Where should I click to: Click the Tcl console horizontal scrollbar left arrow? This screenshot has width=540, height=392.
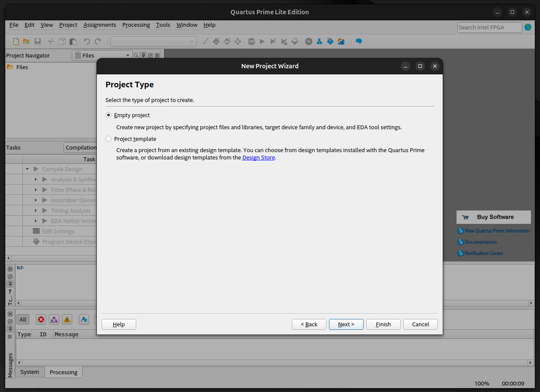(x=19, y=303)
